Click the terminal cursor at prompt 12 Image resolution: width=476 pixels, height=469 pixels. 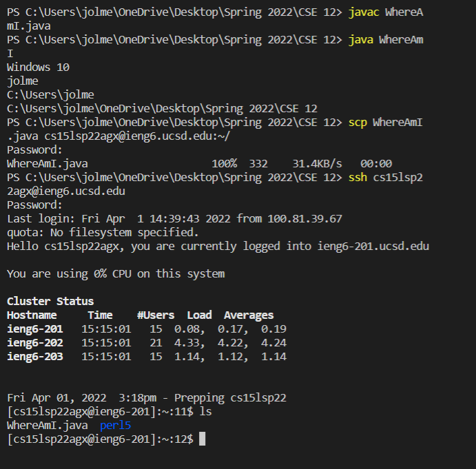pyautogui.click(x=202, y=439)
